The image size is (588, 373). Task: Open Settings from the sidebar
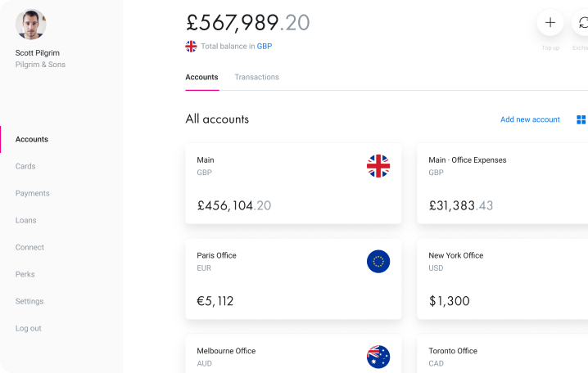[x=29, y=301]
